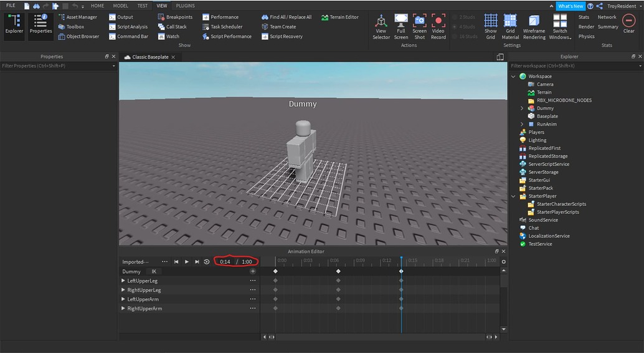Open the Performance window
The image size is (644, 353).
pyautogui.click(x=220, y=17)
